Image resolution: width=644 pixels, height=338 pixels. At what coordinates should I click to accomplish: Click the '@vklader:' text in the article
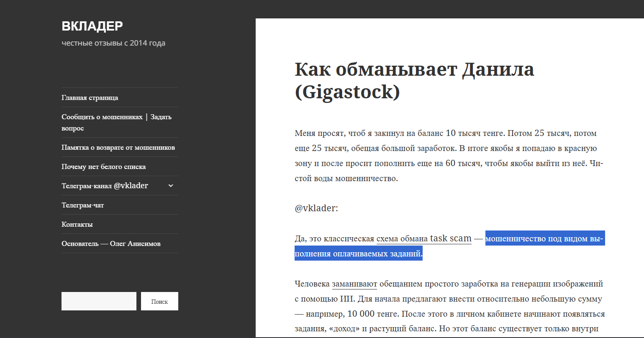click(316, 208)
